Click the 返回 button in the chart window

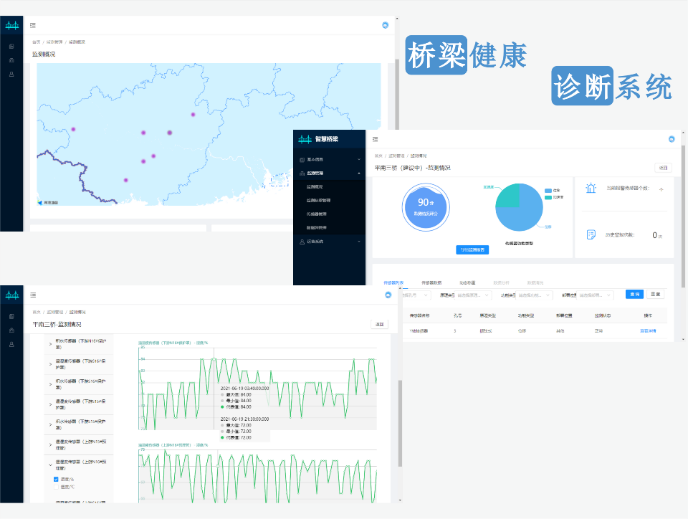(x=380, y=324)
